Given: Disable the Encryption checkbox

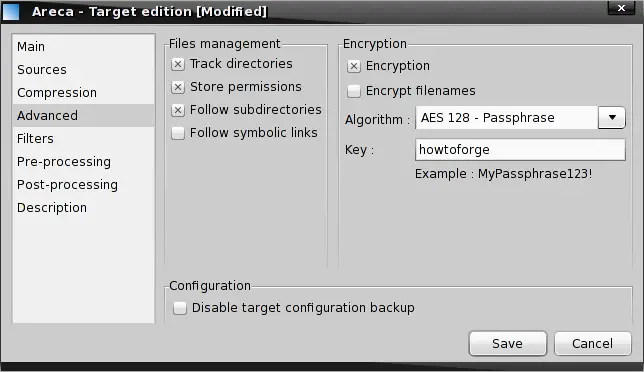Looking at the screenshot, I should pyautogui.click(x=354, y=66).
